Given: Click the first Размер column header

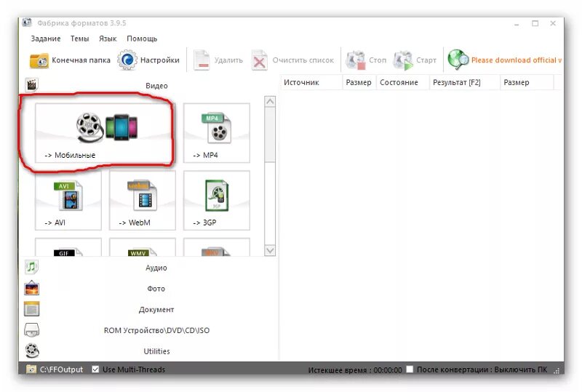Looking at the screenshot, I should click(x=359, y=82).
